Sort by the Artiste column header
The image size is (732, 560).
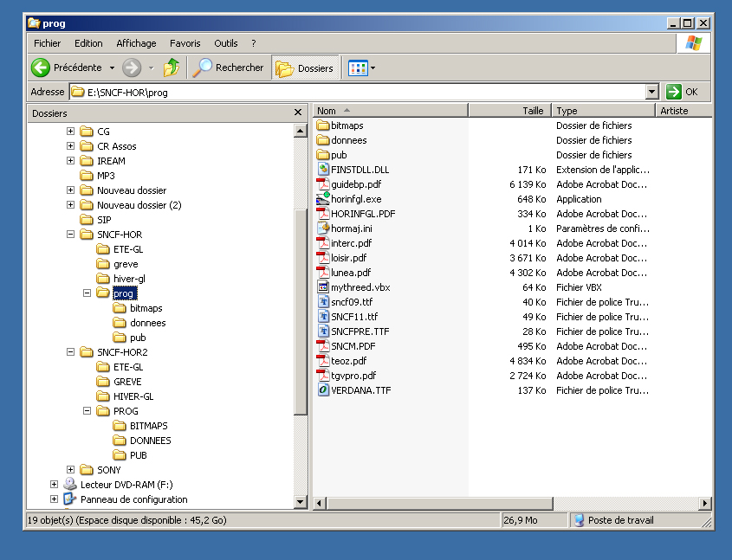pos(684,111)
